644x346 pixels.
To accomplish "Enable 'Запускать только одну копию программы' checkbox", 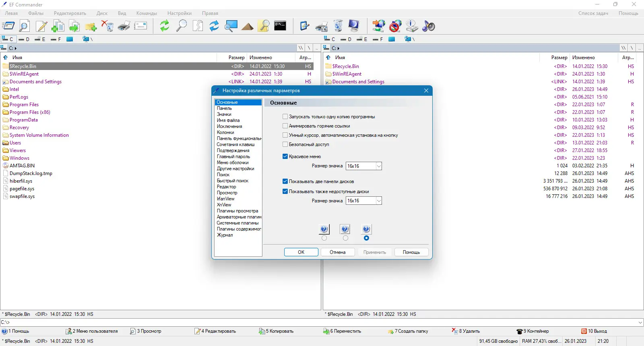I will click(x=285, y=117).
